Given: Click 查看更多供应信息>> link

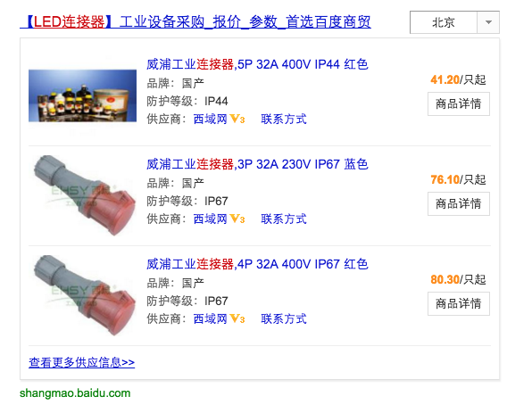Looking at the screenshot, I should click(x=82, y=362).
